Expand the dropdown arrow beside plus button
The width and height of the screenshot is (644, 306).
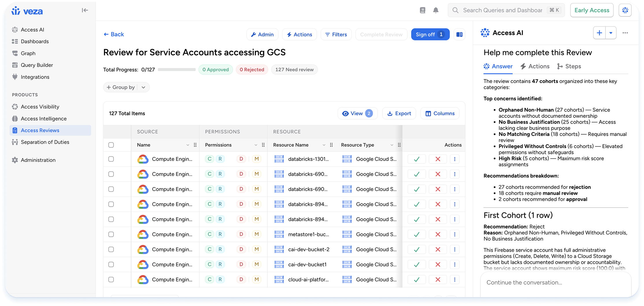click(611, 33)
